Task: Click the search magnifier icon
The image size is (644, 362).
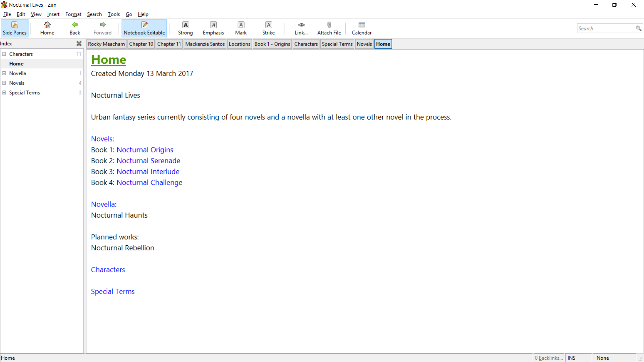Action: click(638, 28)
